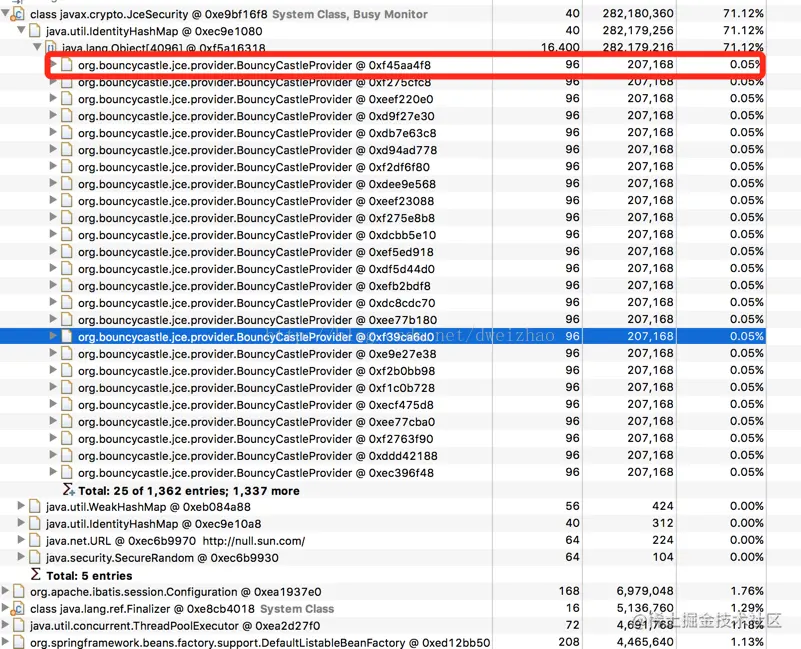
Task: Expand java.net.URL @ 0xec6b9970 node
Action: [x=21, y=539]
